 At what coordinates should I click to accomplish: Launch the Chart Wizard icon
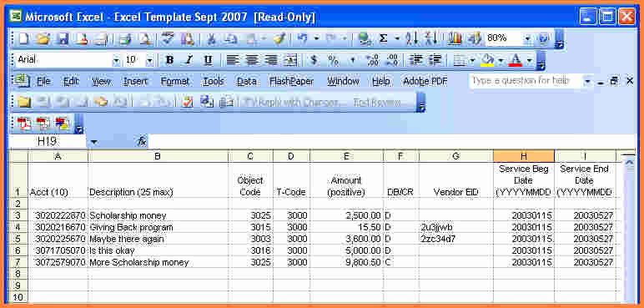click(x=455, y=38)
